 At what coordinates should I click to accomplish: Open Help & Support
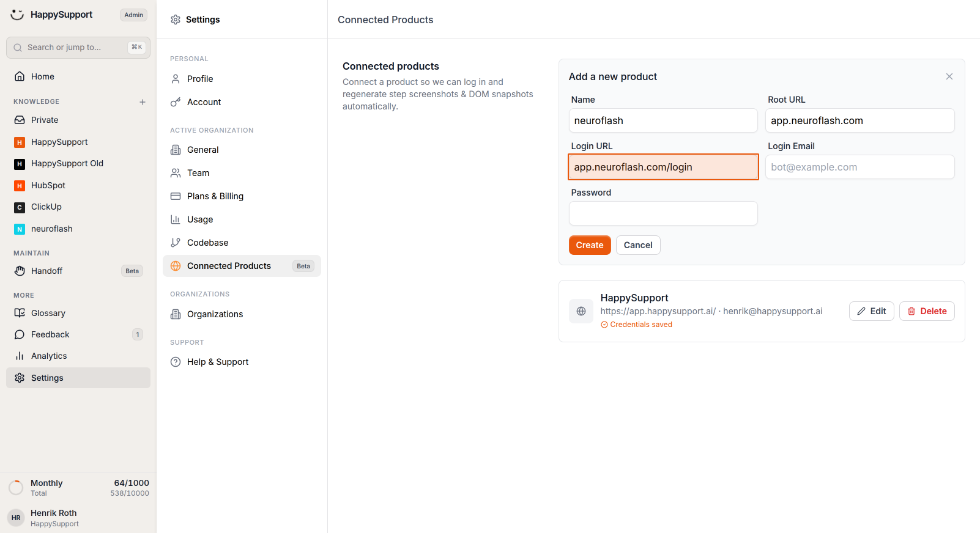(242, 362)
